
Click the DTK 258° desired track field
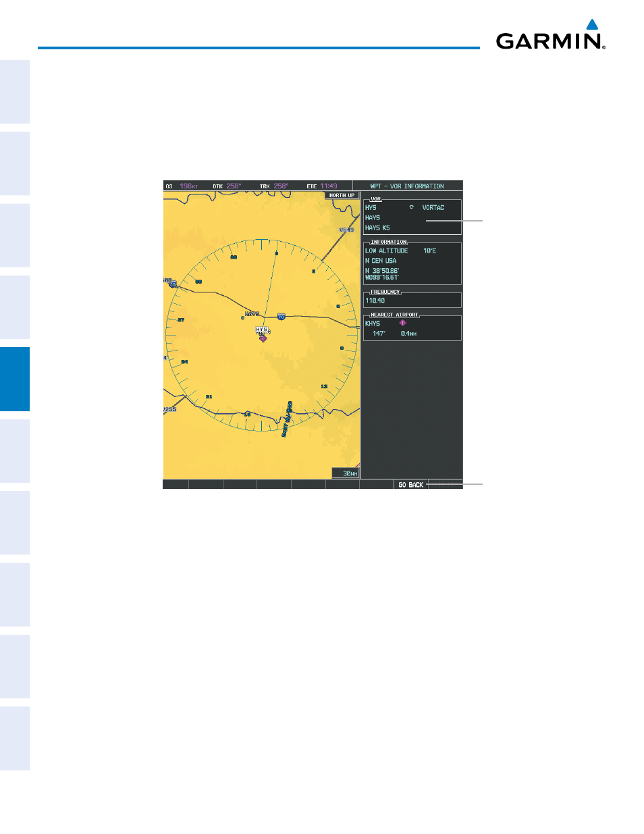coord(227,186)
